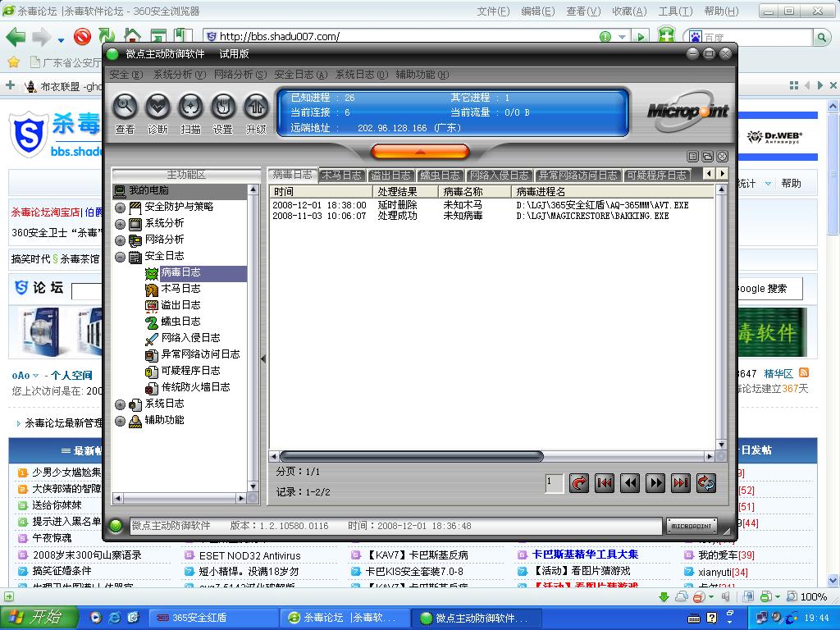Open the 网络分析(S) menu
Viewport: 840px width, 630px height.
[240, 75]
